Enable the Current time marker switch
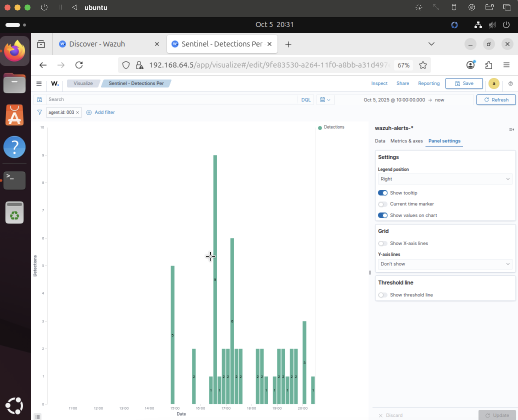Image resolution: width=518 pixels, height=420 pixels. click(382, 204)
